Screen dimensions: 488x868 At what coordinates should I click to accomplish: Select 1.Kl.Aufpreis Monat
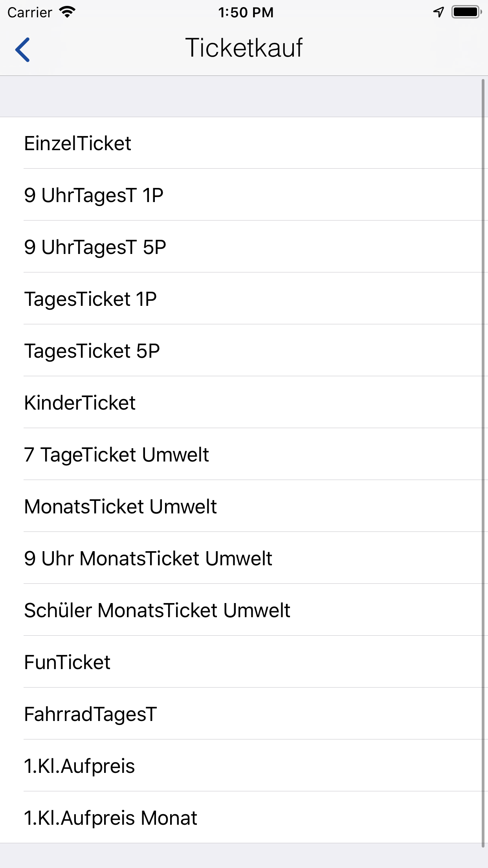pos(244,817)
